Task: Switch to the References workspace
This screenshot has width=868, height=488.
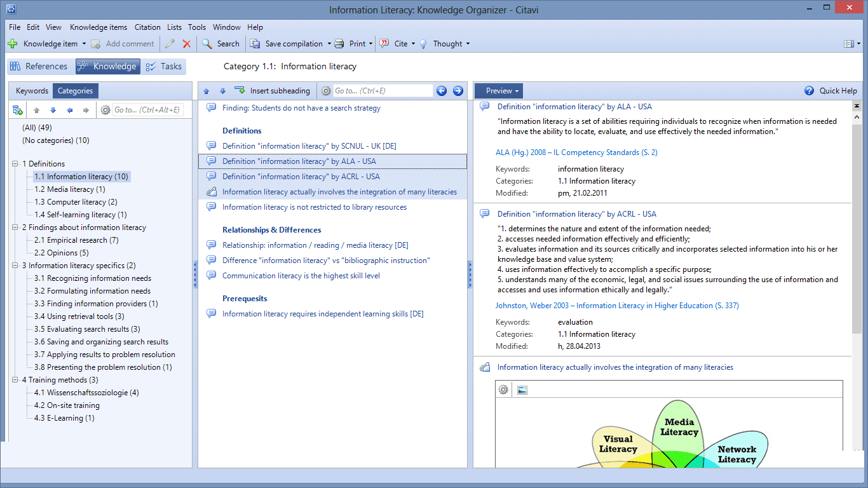Action: pyautogui.click(x=39, y=67)
